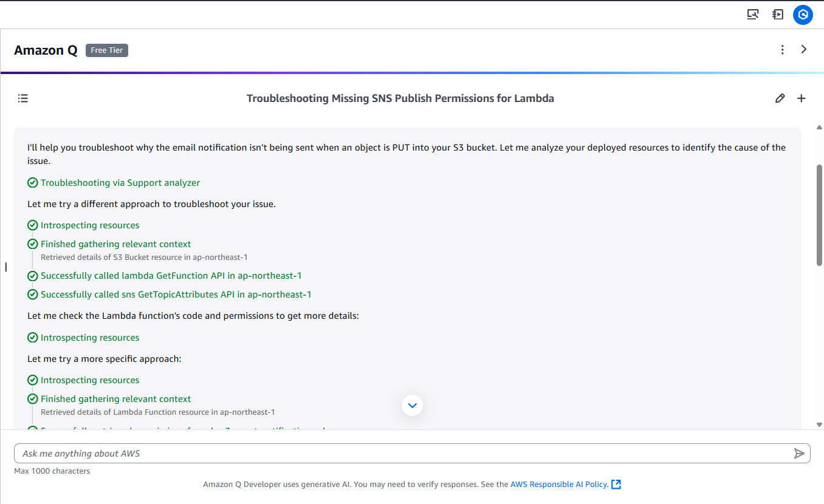Click the Amazon Q heading
This screenshot has width=824, height=504.
tap(46, 50)
